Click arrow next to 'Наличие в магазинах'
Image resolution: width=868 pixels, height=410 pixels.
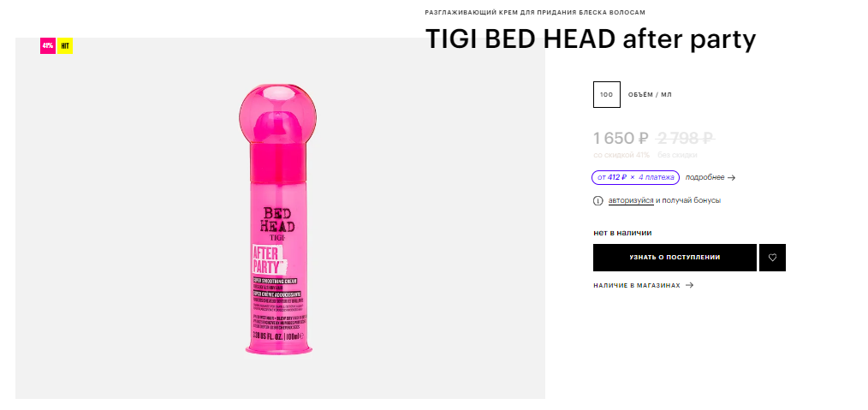(x=689, y=286)
